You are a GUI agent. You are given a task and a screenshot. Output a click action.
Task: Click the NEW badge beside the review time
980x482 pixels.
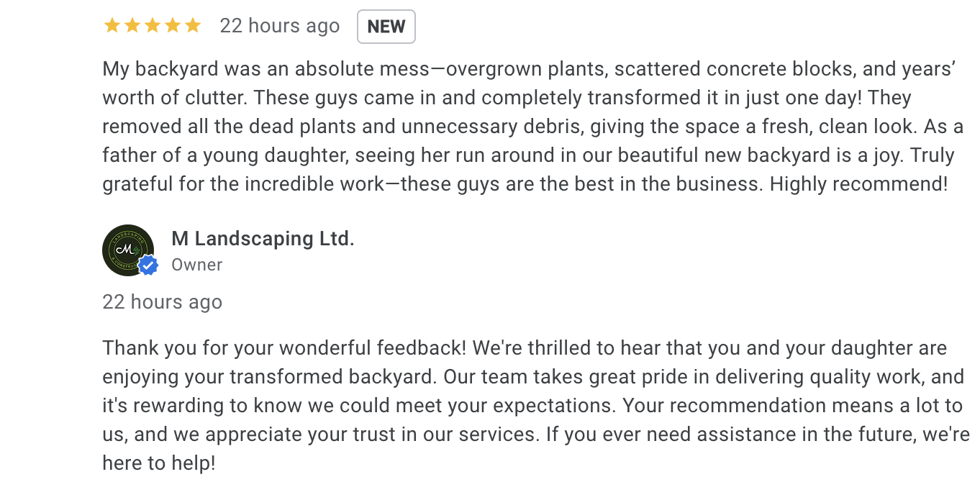[x=386, y=27]
